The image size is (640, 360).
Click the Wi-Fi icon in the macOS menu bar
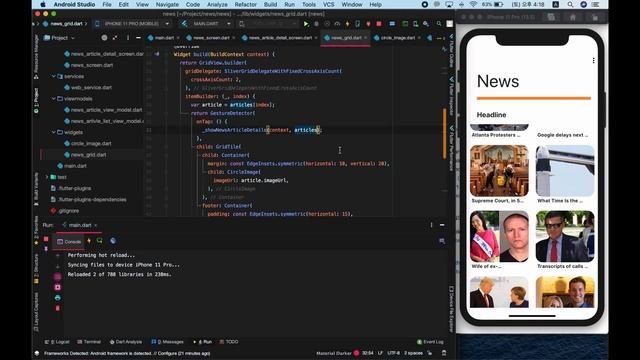pyautogui.click(x=473, y=4)
